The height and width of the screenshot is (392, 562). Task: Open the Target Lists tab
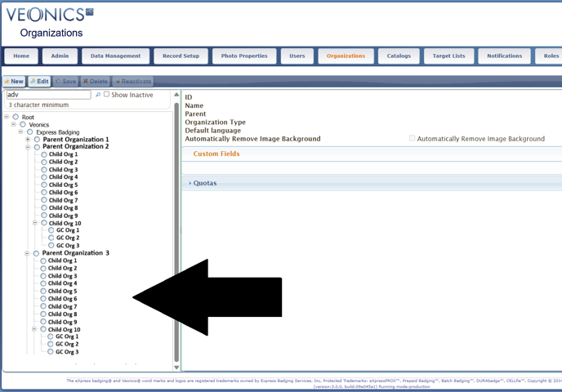point(448,56)
